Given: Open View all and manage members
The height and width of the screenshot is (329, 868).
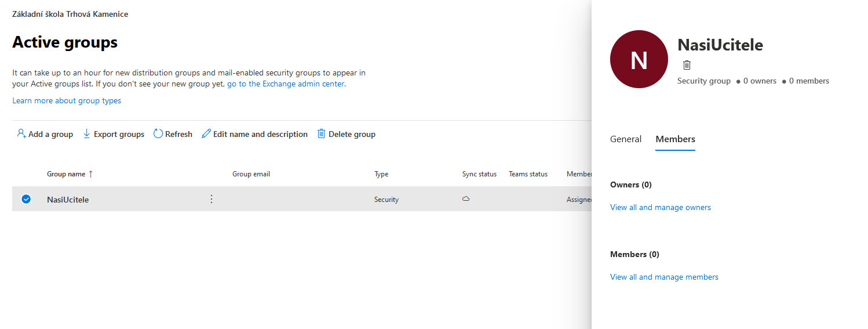Looking at the screenshot, I should pos(664,277).
